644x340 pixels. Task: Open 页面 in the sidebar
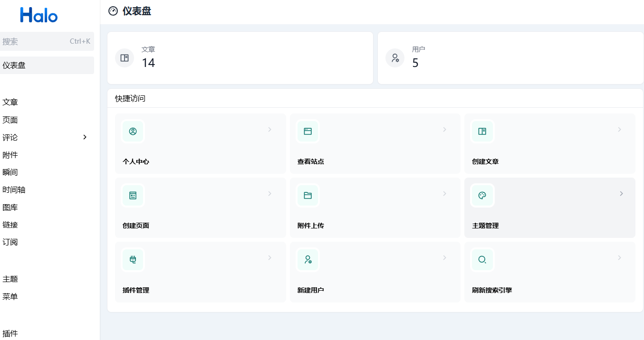pyautogui.click(x=47, y=120)
